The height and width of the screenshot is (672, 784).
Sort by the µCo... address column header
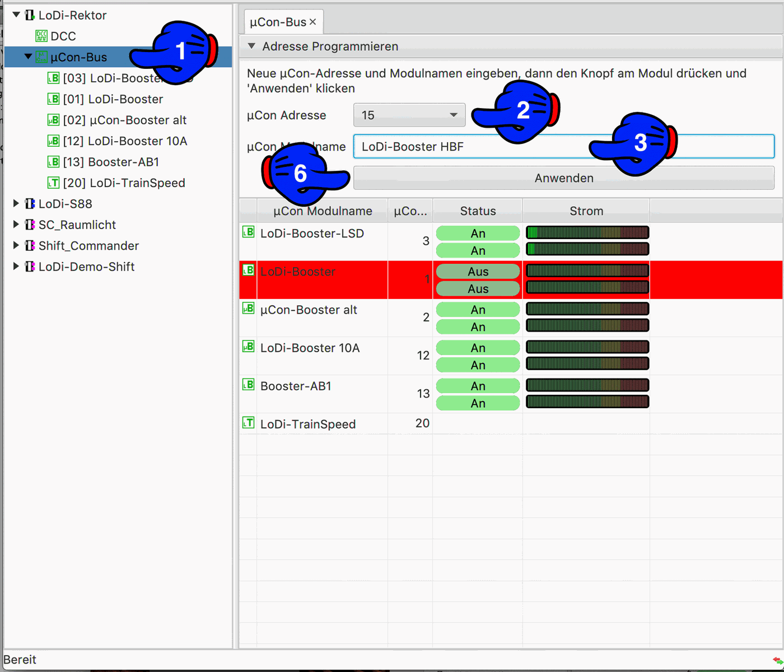coord(410,211)
